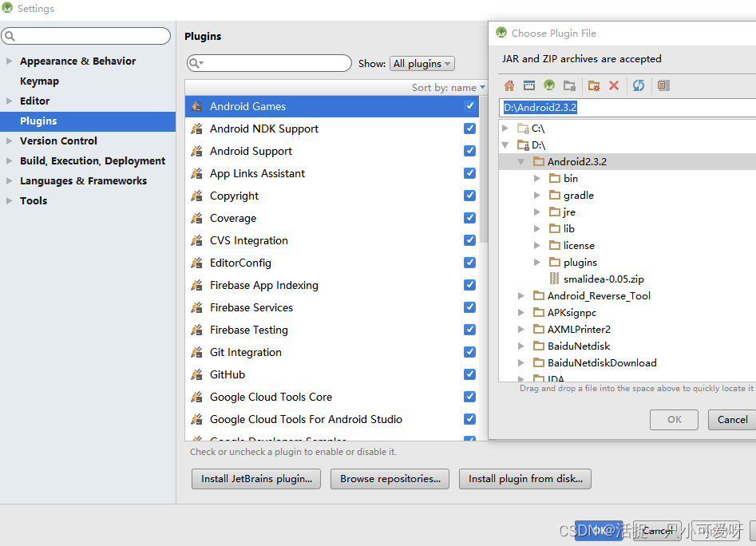Open Build, Execution, Deployment settings
Viewport: 756px width, 546px height.
(x=93, y=161)
